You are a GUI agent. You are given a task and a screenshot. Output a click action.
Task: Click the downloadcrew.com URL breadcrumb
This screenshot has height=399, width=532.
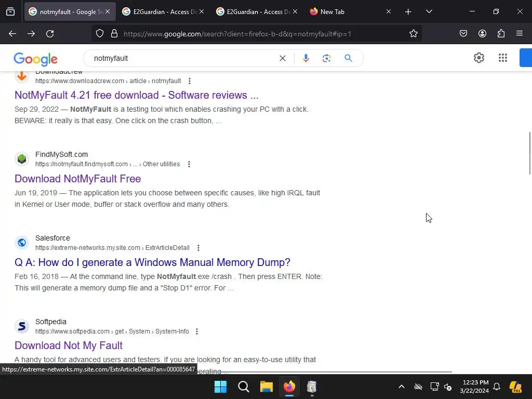108,81
